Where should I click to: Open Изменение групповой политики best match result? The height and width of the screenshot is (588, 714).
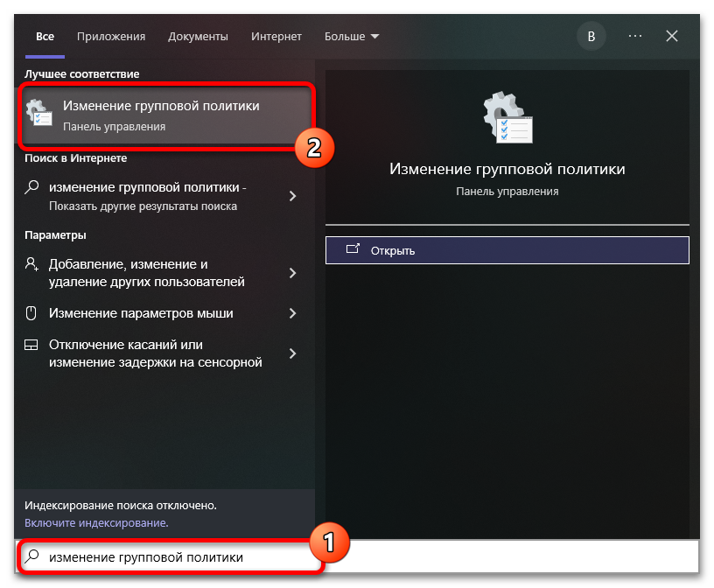(166, 115)
